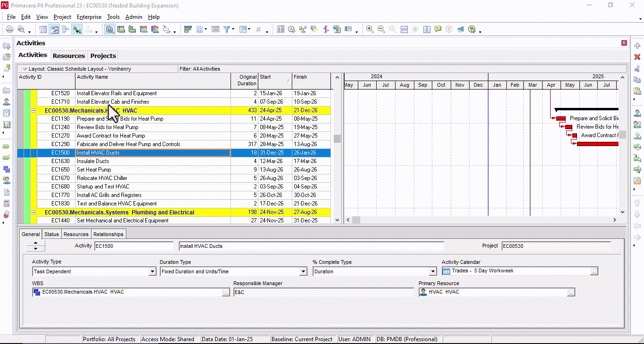Show the Activity Usage Profile icon
Image resolution: width=644 pixels, height=344 pixels.
pyautogui.click(x=132, y=29)
